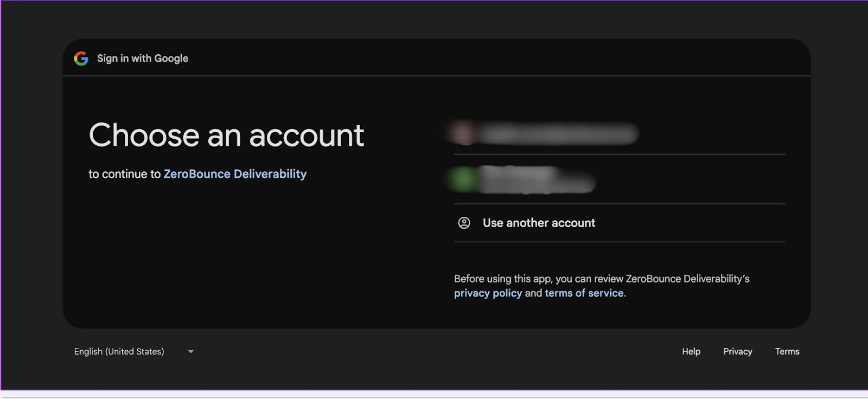Open the Privacy footer link
868x399 pixels.
(738, 351)
